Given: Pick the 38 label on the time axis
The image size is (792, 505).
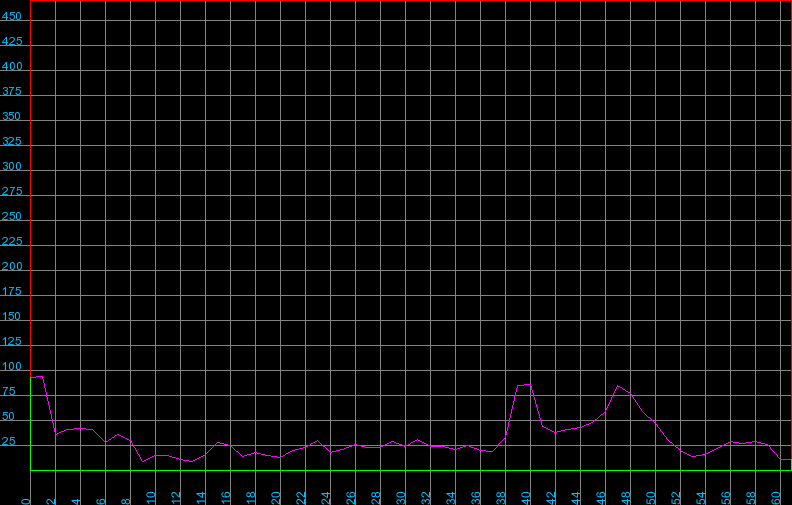Looking at the screenshot, I should click(x=501, y=497).
